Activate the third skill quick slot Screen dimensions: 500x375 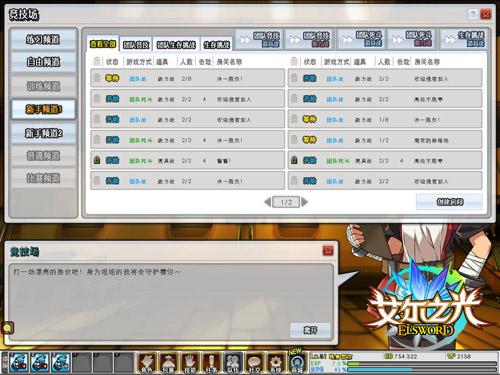coord(61,362)
